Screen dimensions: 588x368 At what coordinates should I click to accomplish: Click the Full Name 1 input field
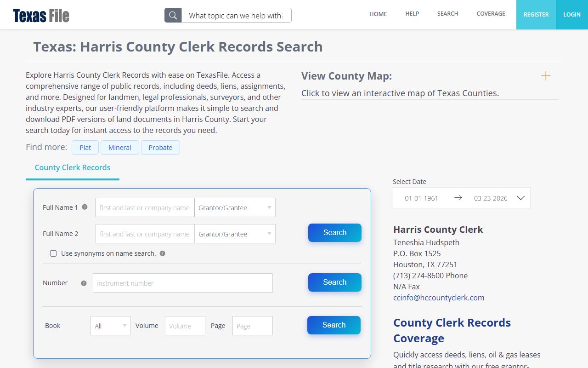click(145, 207)
